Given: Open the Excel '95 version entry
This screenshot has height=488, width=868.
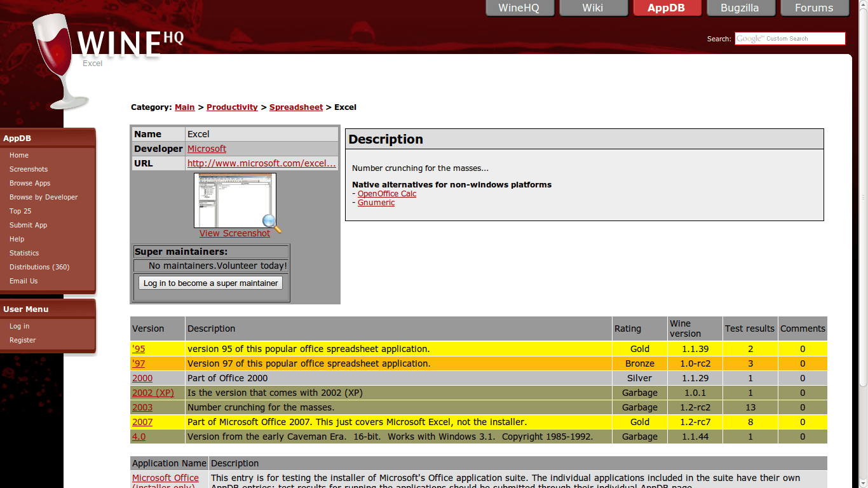Looking at the screenshot, I should (x=139, y=349).
